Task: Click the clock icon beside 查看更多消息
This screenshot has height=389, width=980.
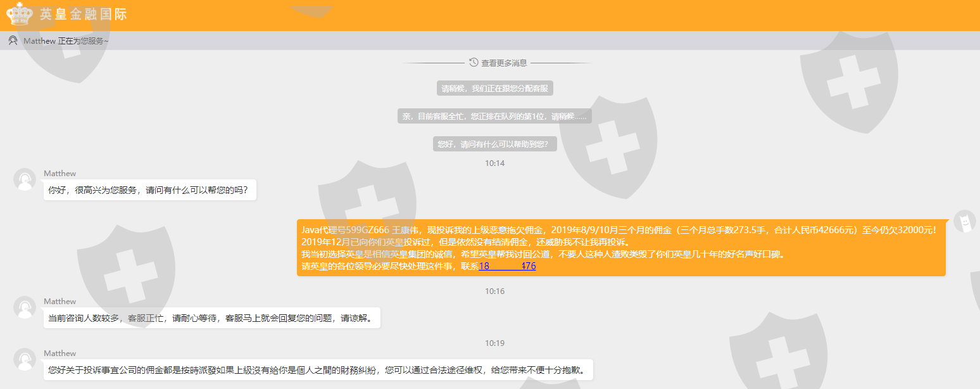Action: 474,62
